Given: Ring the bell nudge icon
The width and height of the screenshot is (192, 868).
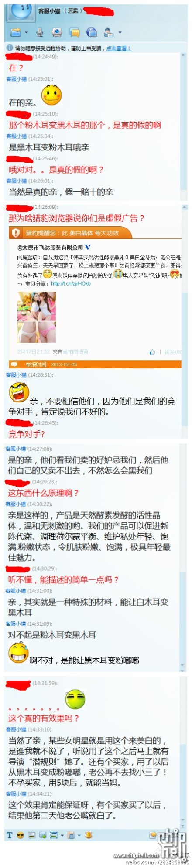Looking at the screenshot, I should 89,835.
